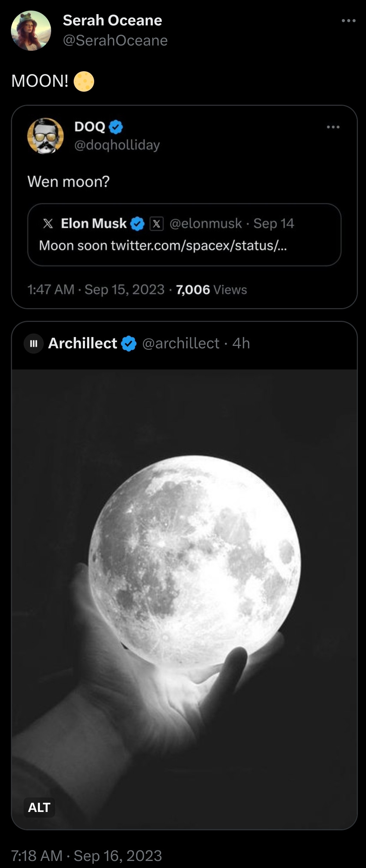Viewport: 366px width, 868px height.
Task: Open the @archillect handle
Action: 181,343
